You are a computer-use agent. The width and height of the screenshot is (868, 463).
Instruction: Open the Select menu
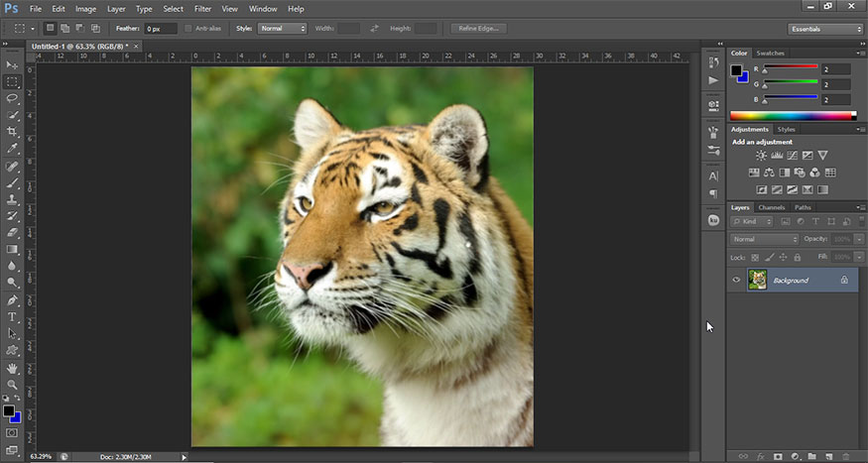coord(174,9)
